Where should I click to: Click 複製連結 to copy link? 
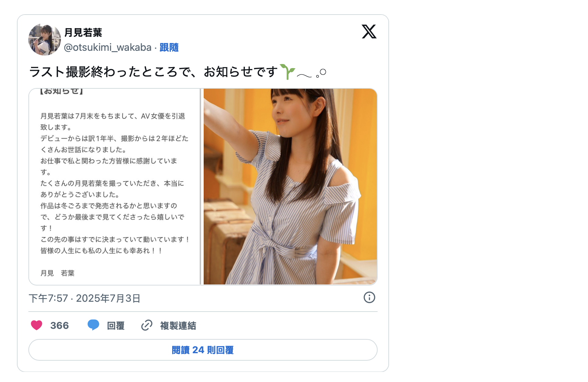point(178,326)
